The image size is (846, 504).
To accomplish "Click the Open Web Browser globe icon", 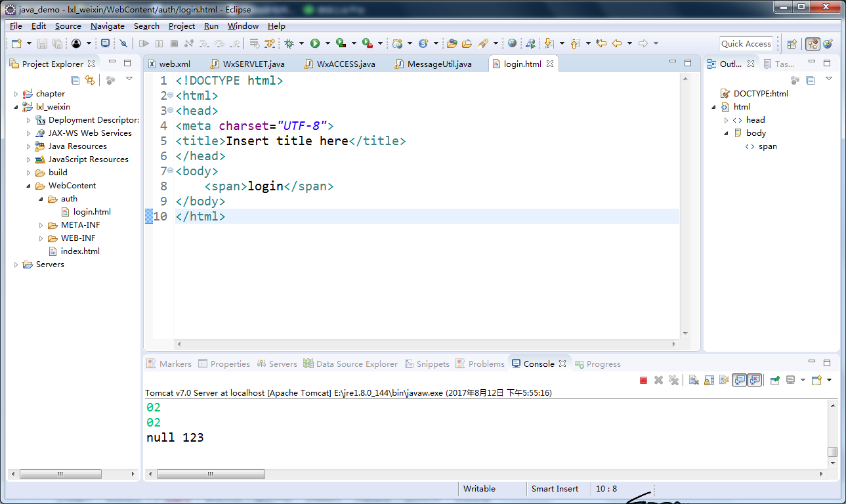I will [x=512, y=43].
